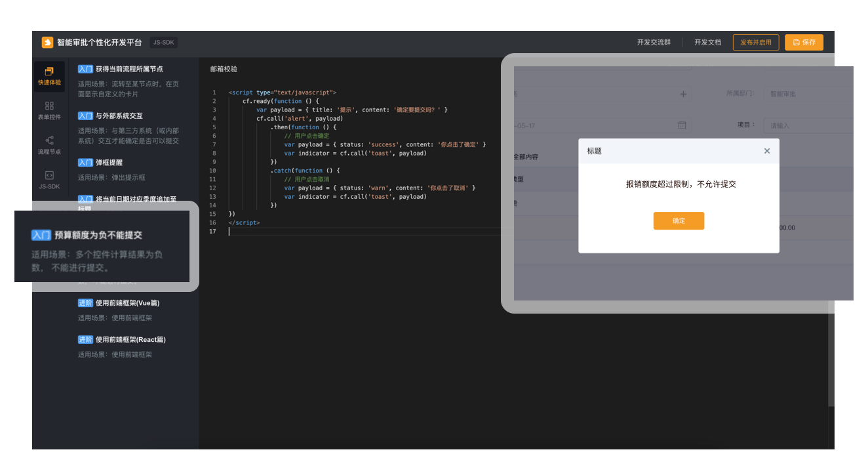Click the 保存 button
868x475 pixels.
[804, 42]
